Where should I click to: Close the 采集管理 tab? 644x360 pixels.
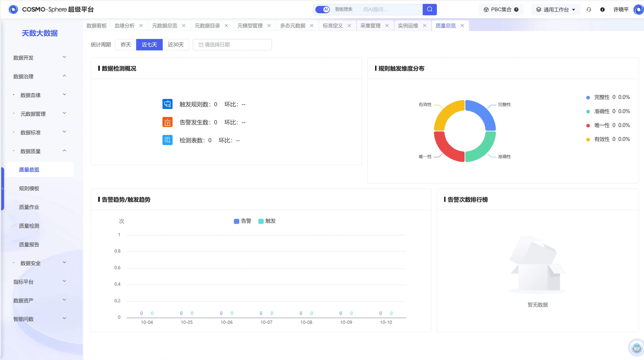click(x=387, y=26)
